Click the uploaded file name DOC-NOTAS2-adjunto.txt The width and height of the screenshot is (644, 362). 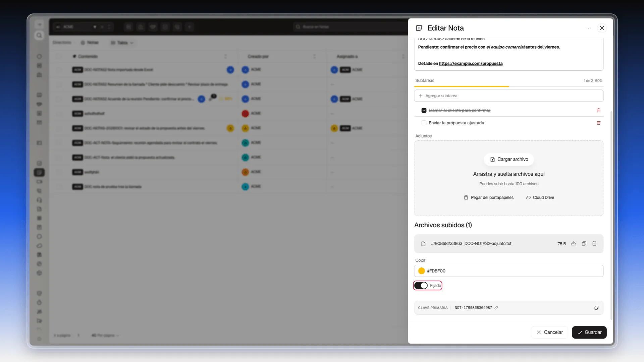coord(471,244)
